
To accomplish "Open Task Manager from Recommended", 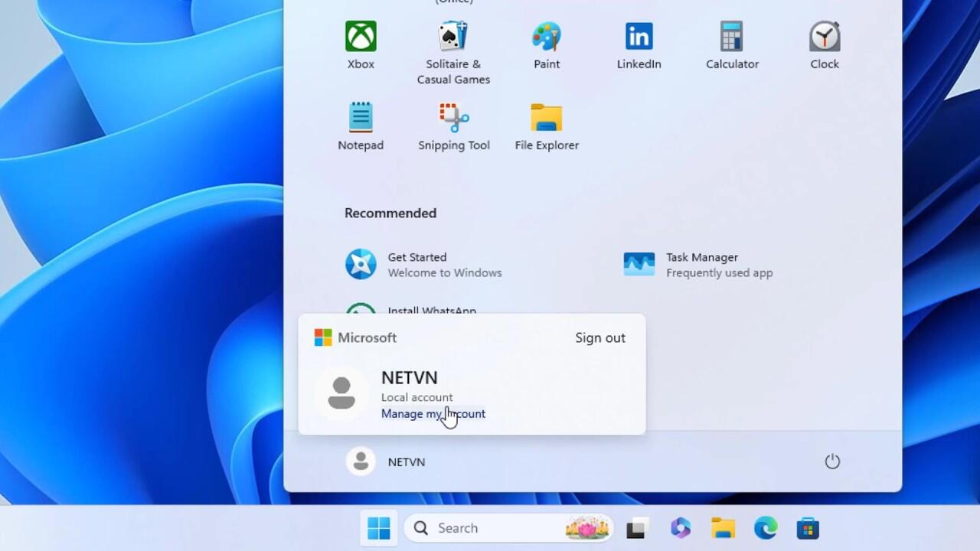I will click(x=698, y=265).
